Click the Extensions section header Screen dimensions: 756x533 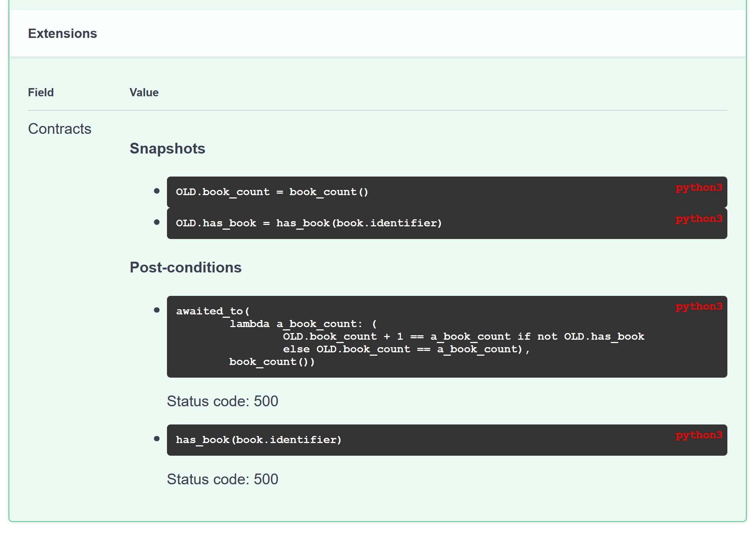click(x=62, y=33)
